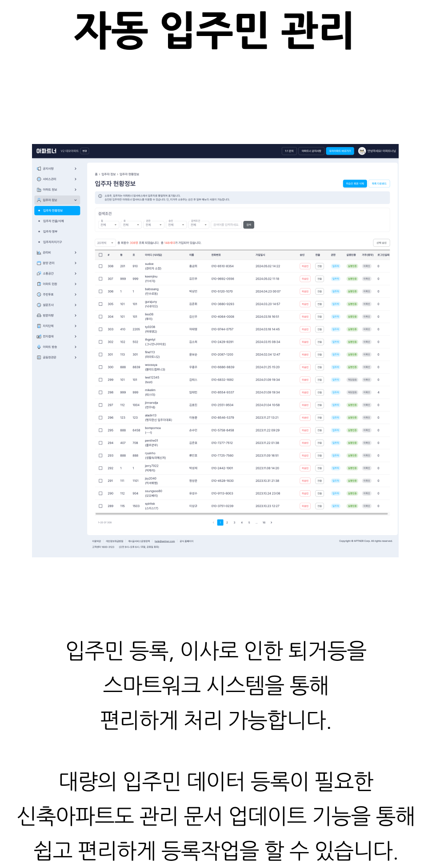432x868 pixels.
Task: Toggle the select-all checkbox in table header
Action: 100,255
